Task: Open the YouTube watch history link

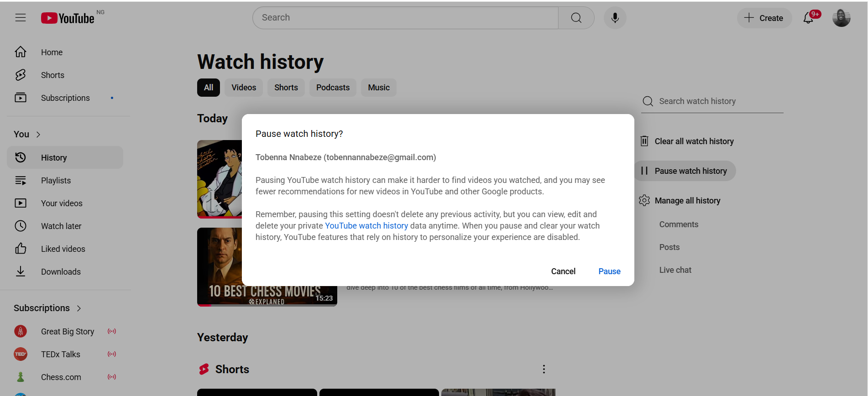Action: click(x=366, y=226)
